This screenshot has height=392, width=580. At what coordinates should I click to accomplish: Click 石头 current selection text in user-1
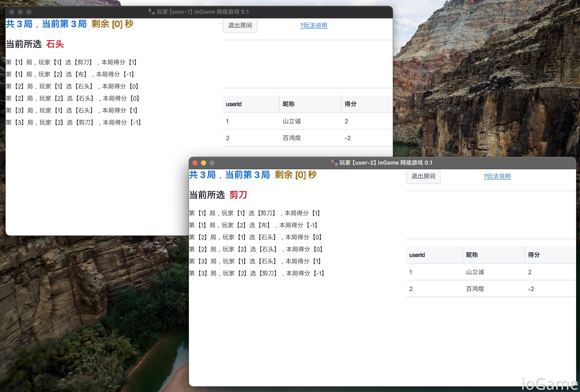pyautogui.click(x=55, y=44)
